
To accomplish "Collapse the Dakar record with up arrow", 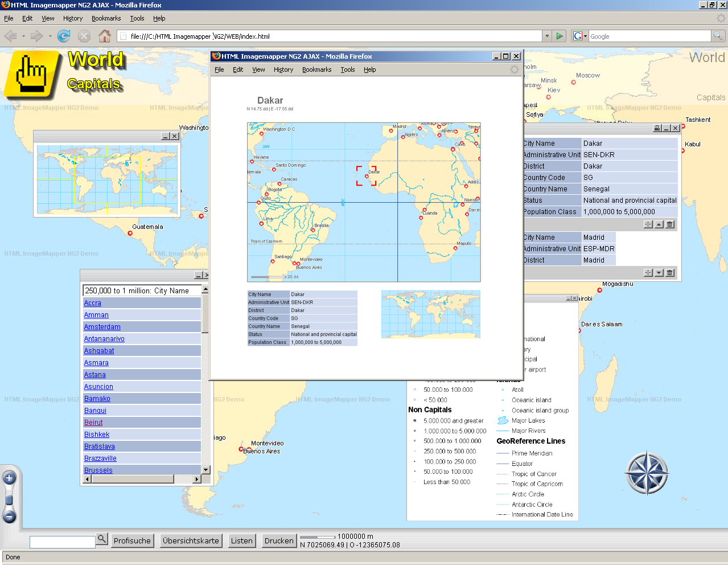I will point(659,224).
